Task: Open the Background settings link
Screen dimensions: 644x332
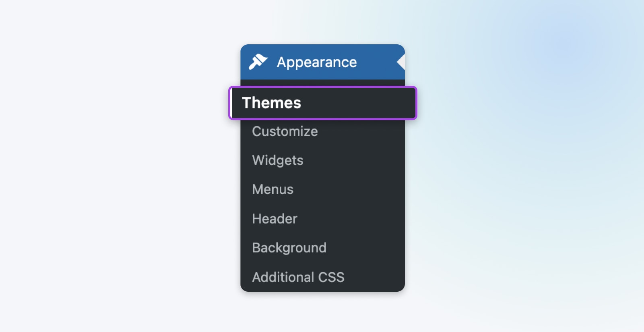Action: [x=289, y=248]
